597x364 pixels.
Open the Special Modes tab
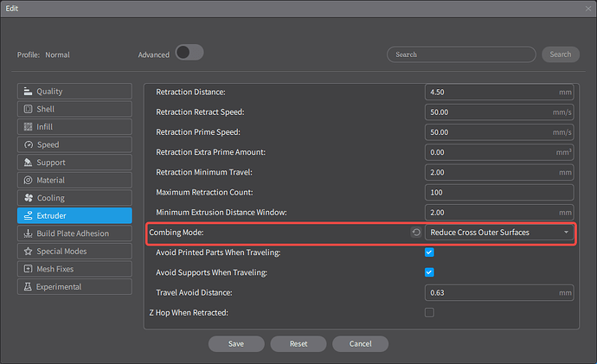74,252
